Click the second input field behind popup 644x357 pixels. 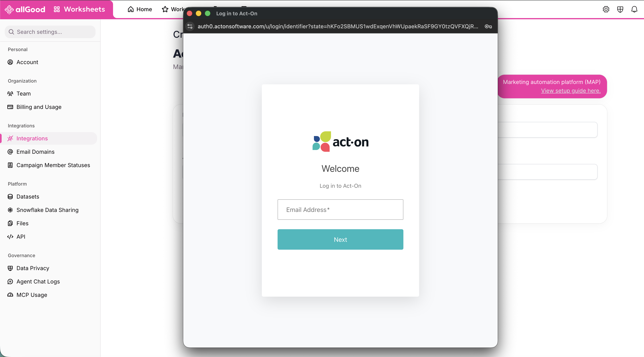[x=547, y=172]
